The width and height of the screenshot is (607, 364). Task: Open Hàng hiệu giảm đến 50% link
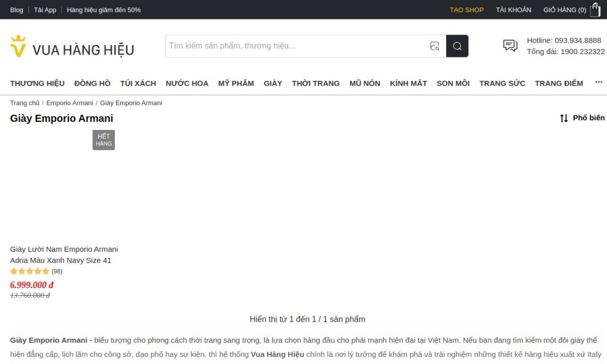pos(104,10)
